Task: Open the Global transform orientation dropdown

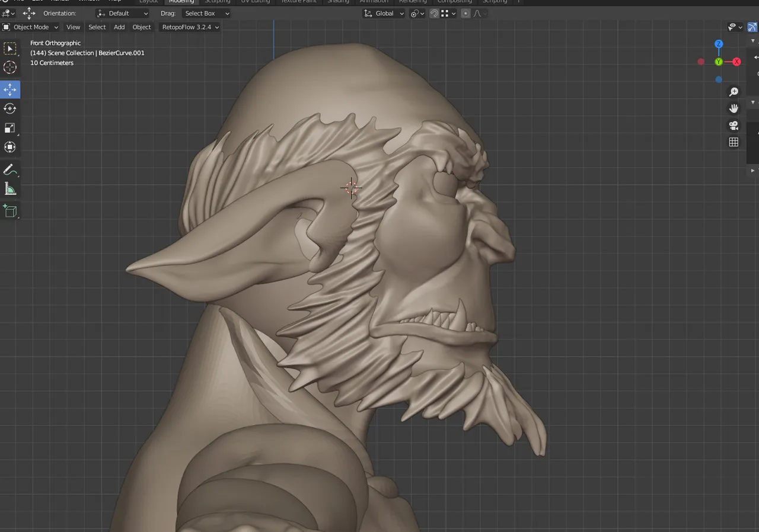Action: [384, 13]
